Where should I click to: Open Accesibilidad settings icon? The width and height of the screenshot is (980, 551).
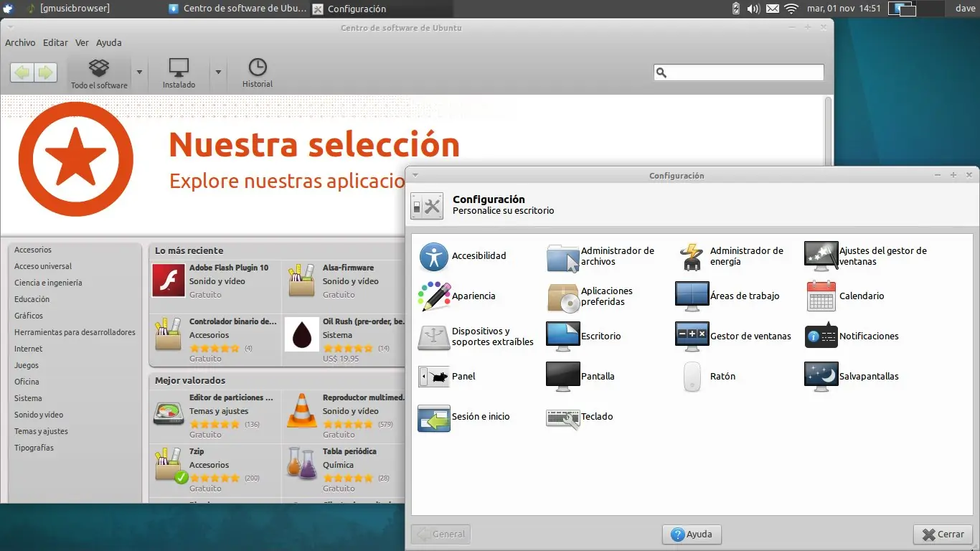tap(434, 256)
